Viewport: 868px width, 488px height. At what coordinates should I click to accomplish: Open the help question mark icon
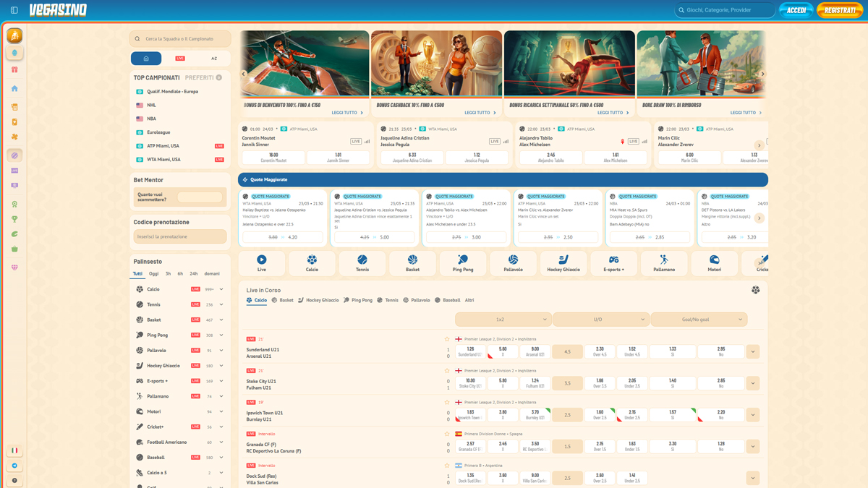[14, 481]
